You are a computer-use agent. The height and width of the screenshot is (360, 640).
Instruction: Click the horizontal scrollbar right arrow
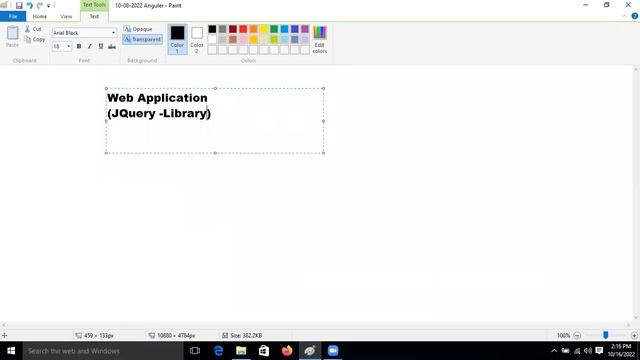tap(629, 325)
